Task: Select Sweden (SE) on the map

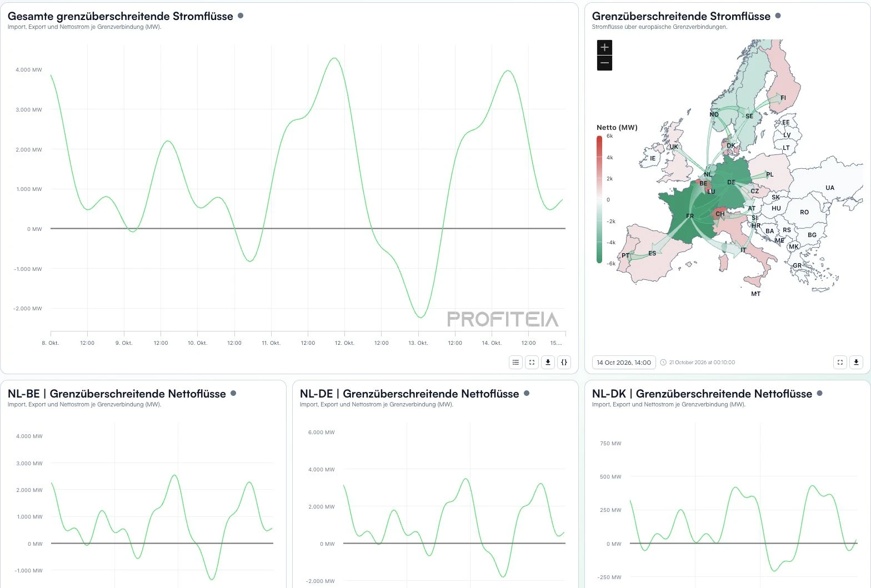Action: tap(749, 116)
